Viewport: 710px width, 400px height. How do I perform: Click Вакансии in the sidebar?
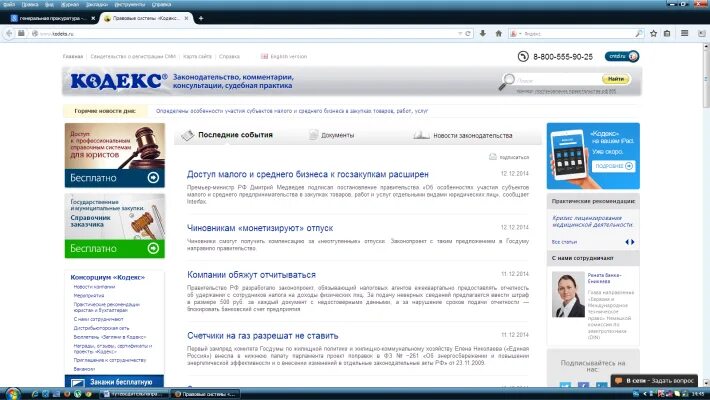(84, 369)
